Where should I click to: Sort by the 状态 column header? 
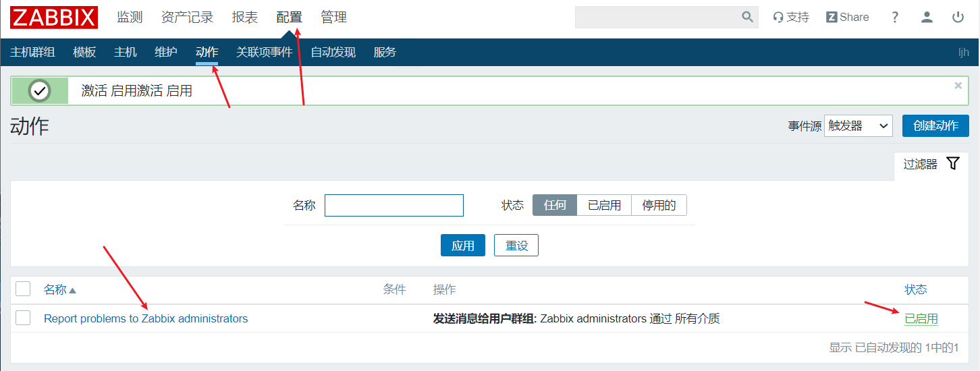tap(916, 289)
